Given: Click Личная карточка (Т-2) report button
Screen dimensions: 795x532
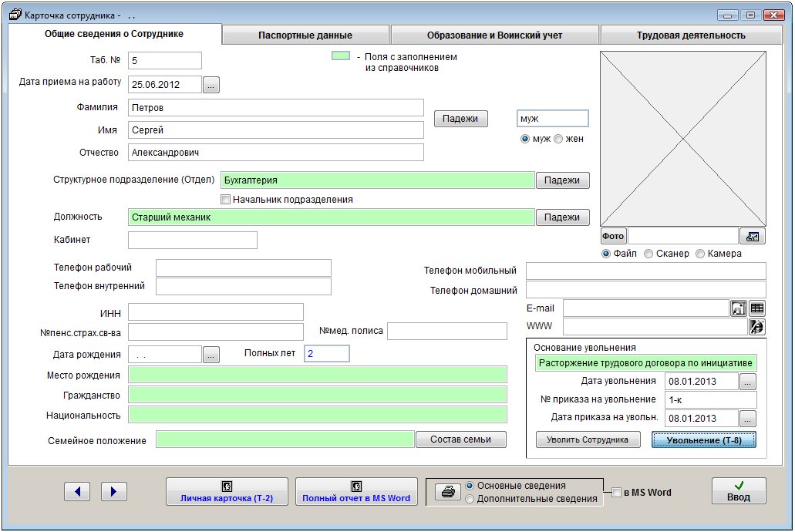Looking at the screenshot, I should tap(227, 491).
